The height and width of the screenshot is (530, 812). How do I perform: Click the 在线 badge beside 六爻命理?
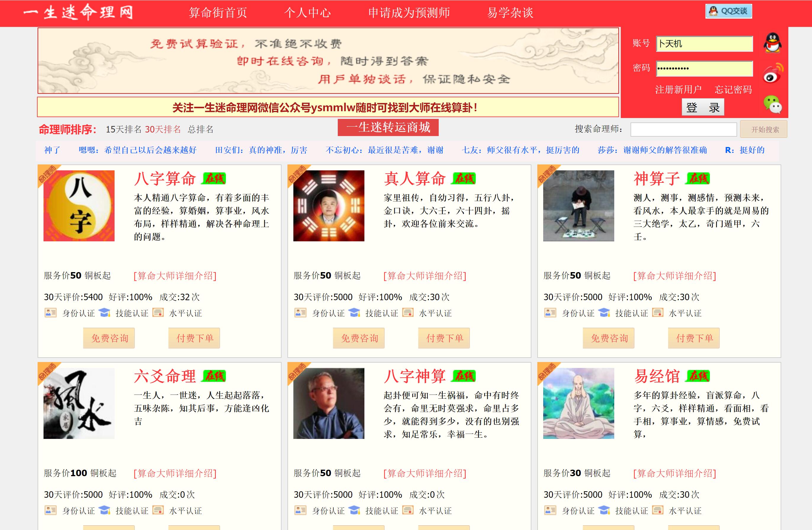[214, 376]
